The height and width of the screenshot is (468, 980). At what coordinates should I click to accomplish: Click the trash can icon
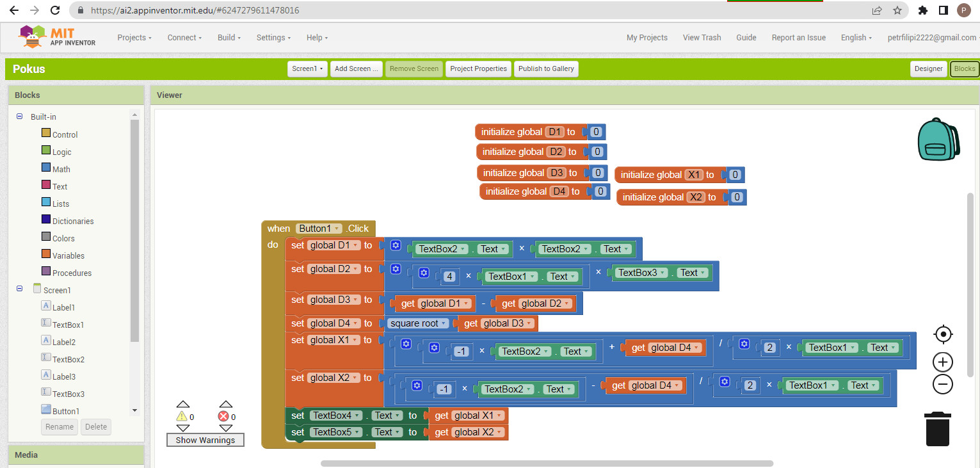tap(937, 429)
